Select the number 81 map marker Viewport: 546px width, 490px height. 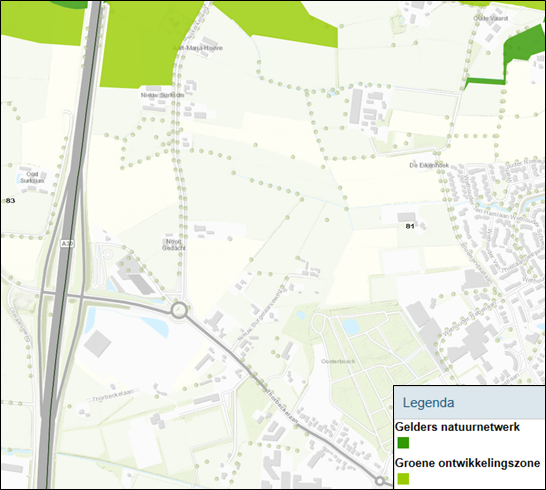(x=410, y=226)
